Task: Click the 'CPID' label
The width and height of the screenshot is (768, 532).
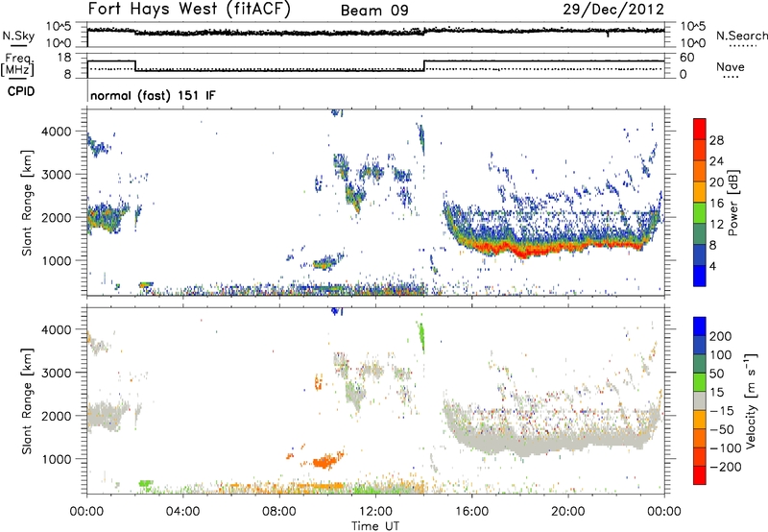Action: click(x=21, y=91)
